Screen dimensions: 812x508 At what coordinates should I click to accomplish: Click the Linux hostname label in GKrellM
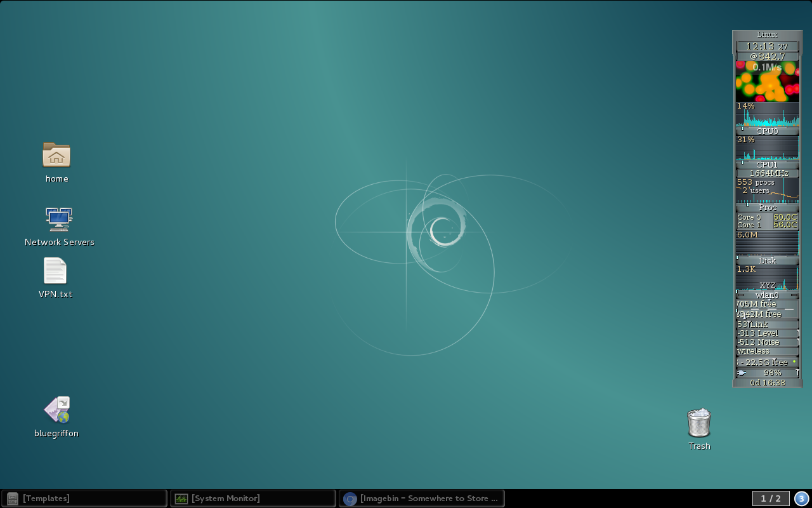pos(767,35)
